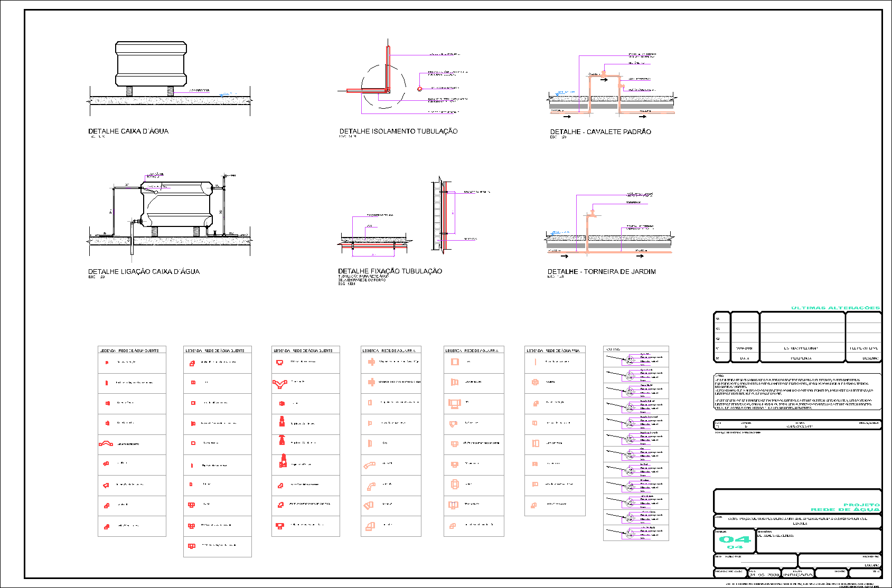Screen dimensions: 892x588
Task: Click the 'DETALHE ISOLAMENTO TUBULAÇÃO' title
Action: [x=398, y=131]
